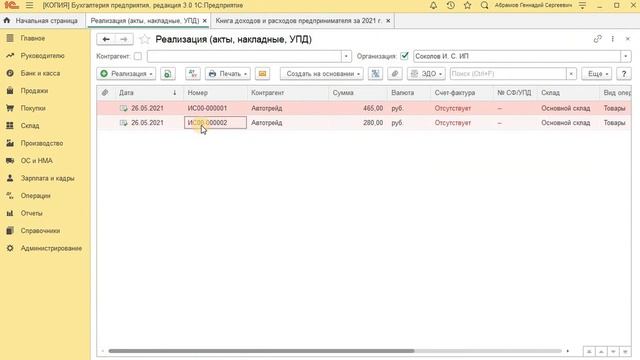Move one row up arrow button
640x360 pixels.
click(601, 351)
